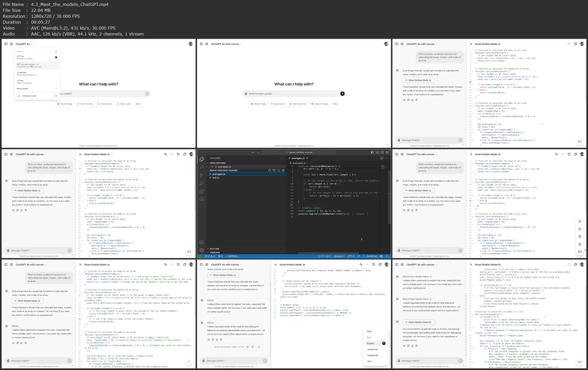Collapse OPEN EDITORS section in VS Code
The width and height of the screenshot is (588, 370).
tap(246, 163)
